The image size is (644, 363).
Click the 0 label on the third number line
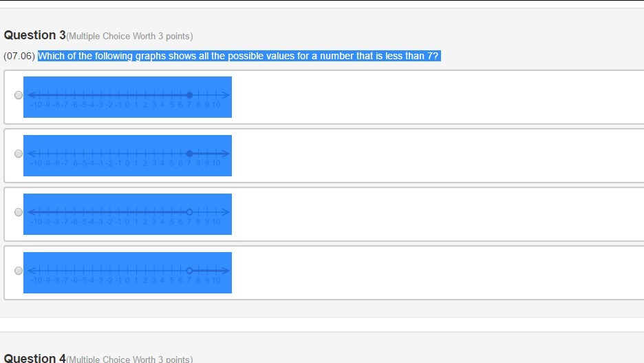[x=127, y=222]
